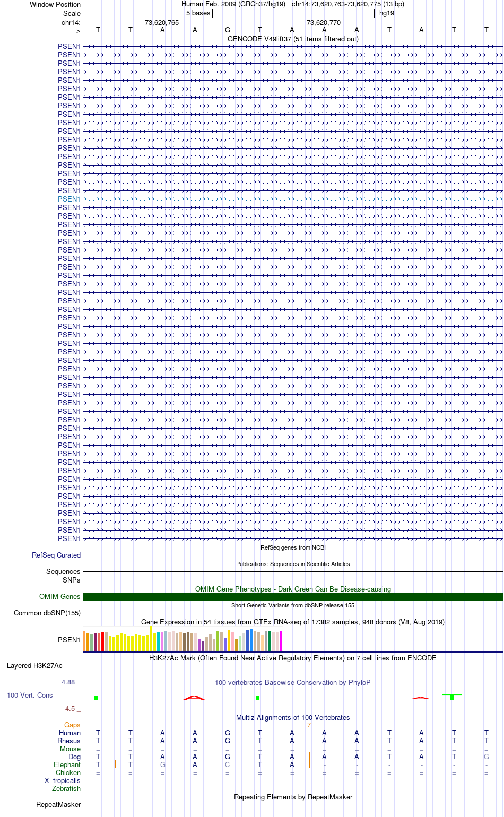The height and width of the screenshot is (817, 504).
Task: Open Publications: Sequences in Scientific Articles title
Action: point(293,564)
